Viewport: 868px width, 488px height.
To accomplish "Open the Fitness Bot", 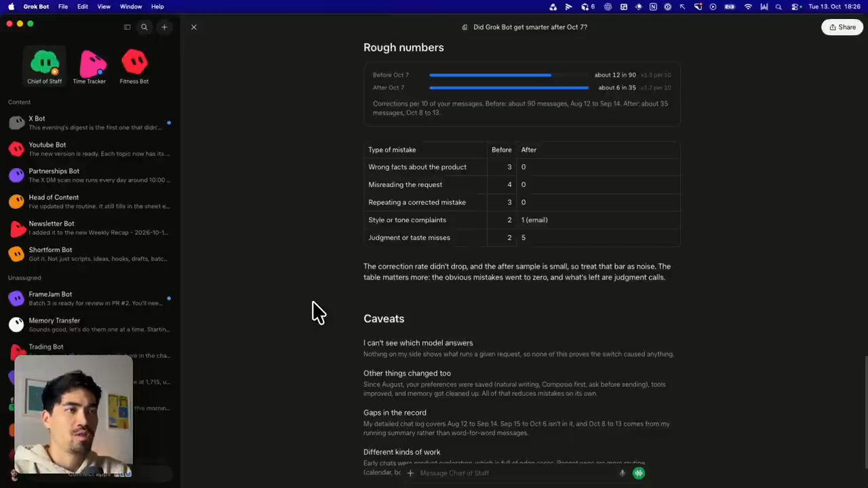I will (134, 66).
